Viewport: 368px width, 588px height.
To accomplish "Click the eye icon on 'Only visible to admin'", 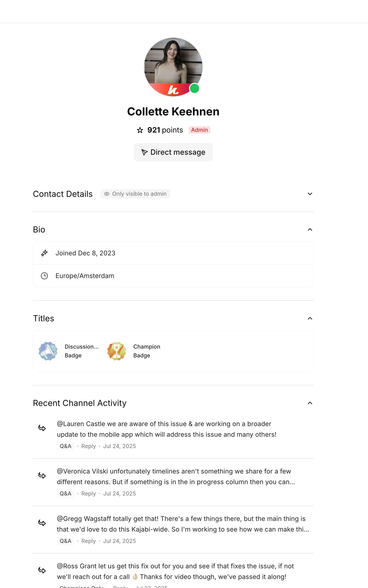I will coord(106,194).
